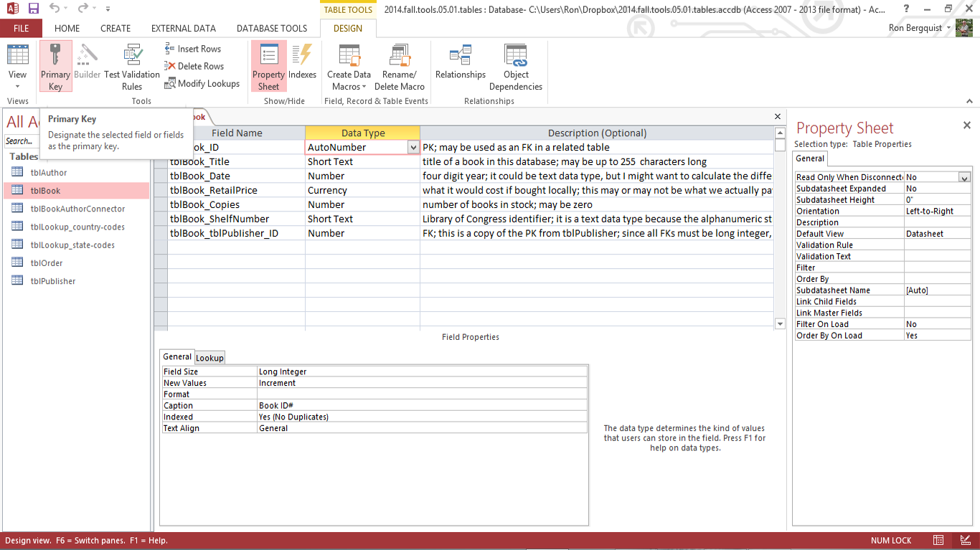Click the Caption field value box

click(422, 405)
